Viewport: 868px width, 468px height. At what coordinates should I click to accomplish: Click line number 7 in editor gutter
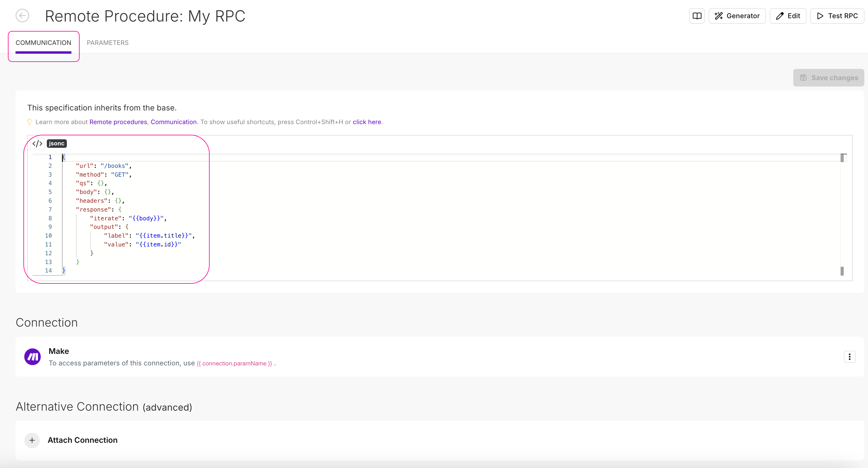pyautogui.click(x=50, y=209)
